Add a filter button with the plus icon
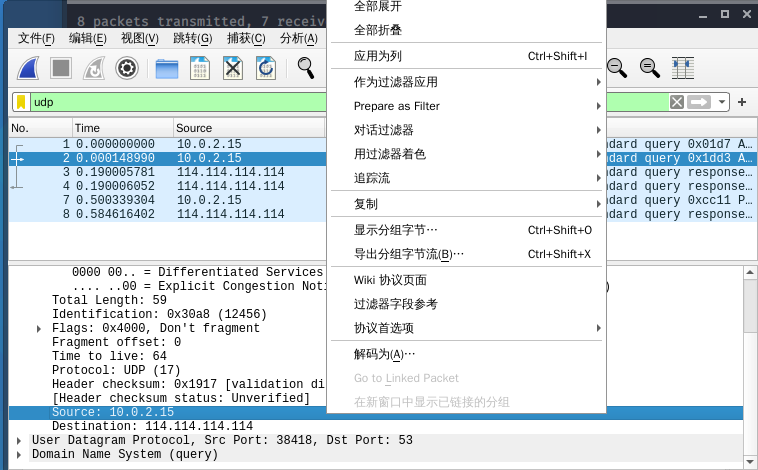Image resolution: width=758 pixels, height=470 pixels. [x=742, y=102]
